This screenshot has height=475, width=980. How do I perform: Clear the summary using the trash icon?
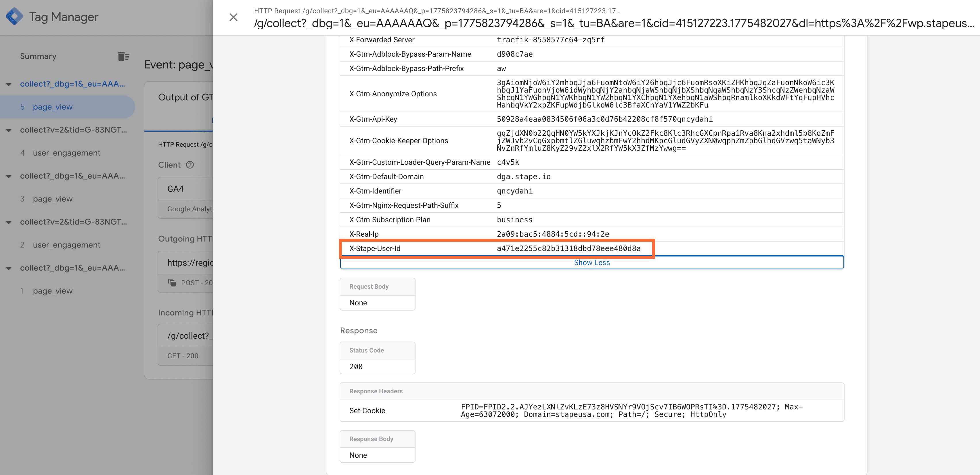[122, 56]
